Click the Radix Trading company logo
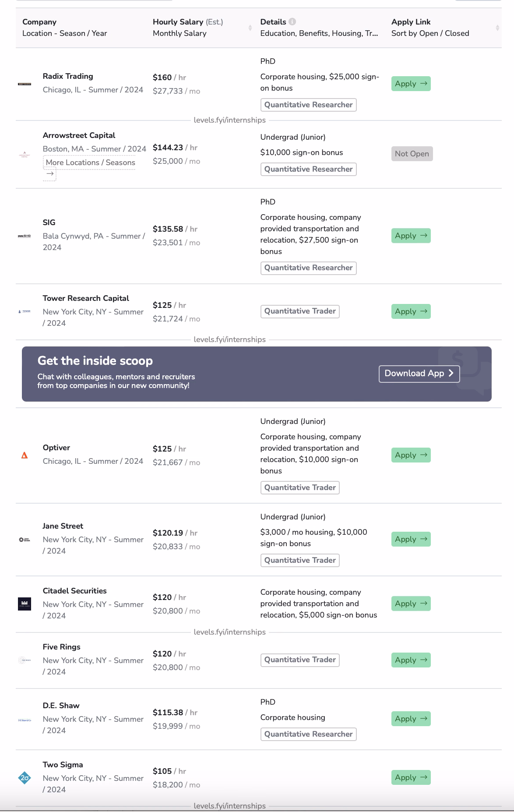This screenshot has width=514, height=812. [25, 84]
